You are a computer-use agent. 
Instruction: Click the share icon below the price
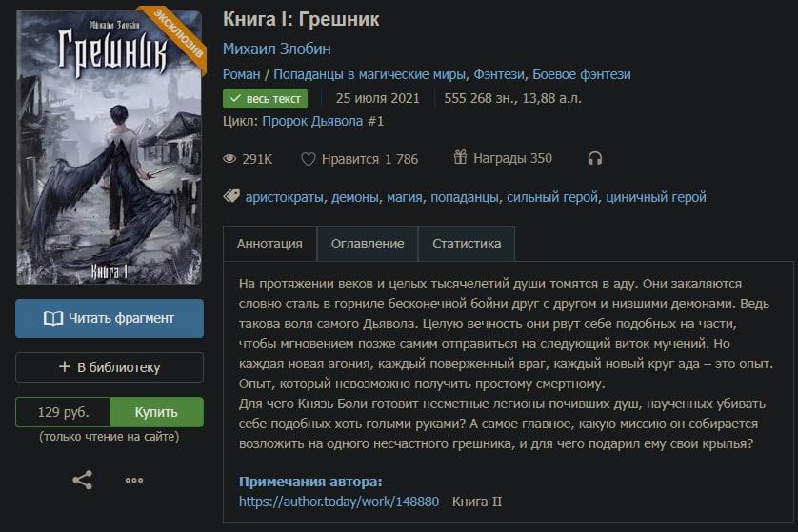tap(83, 480)
